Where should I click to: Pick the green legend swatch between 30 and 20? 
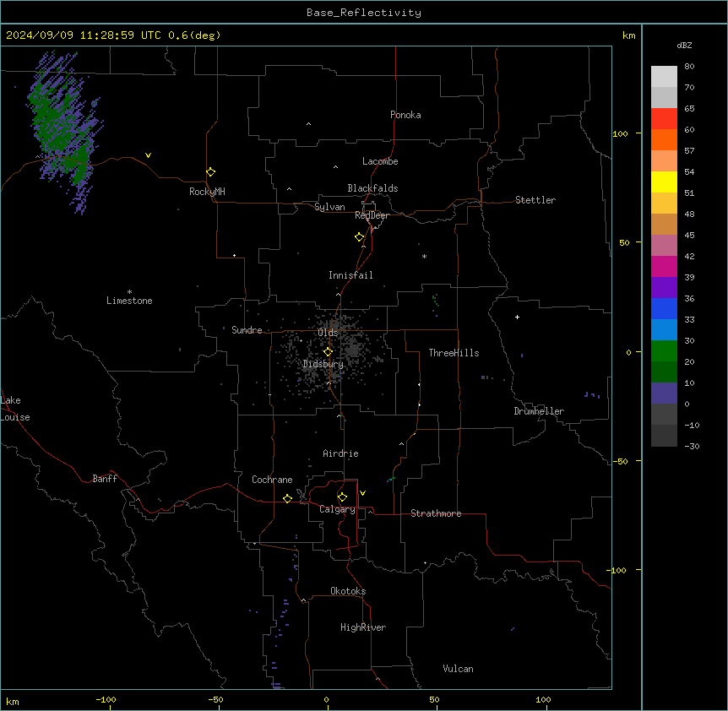point(664,351)
